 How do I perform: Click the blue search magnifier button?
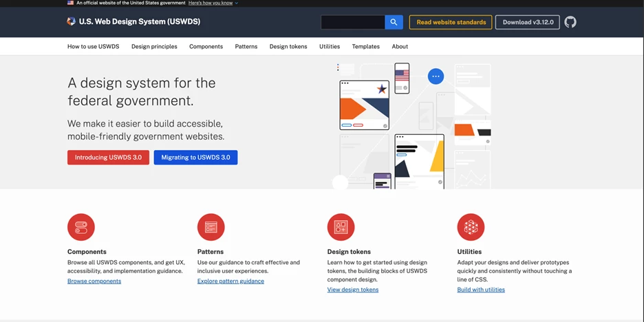pyautogui.click(x=394, y=22)
